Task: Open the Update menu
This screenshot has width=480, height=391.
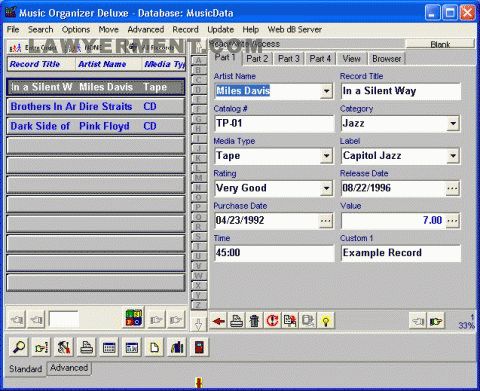Action: (x=220, y=29)
